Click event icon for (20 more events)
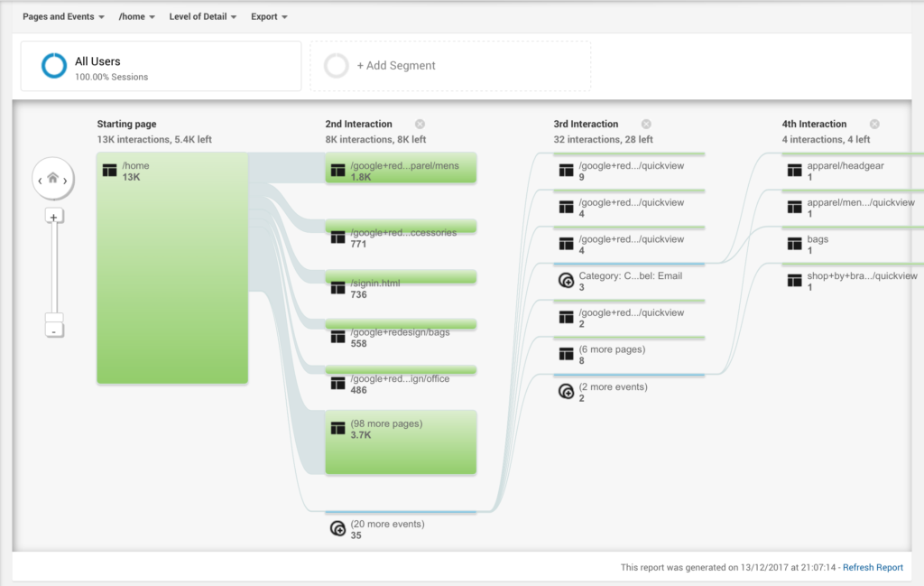This screenshot has width=924, height=586. (x=337, y=528)
